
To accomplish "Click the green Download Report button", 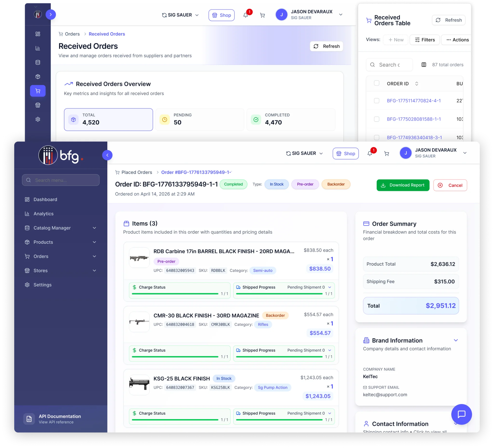I will [x=403, y=185].
